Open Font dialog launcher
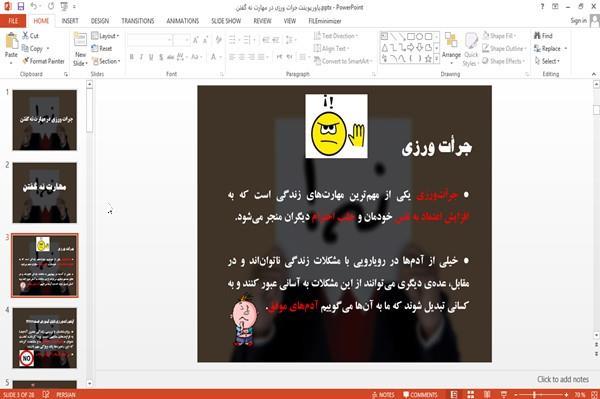600x399 pixels. 221,74
